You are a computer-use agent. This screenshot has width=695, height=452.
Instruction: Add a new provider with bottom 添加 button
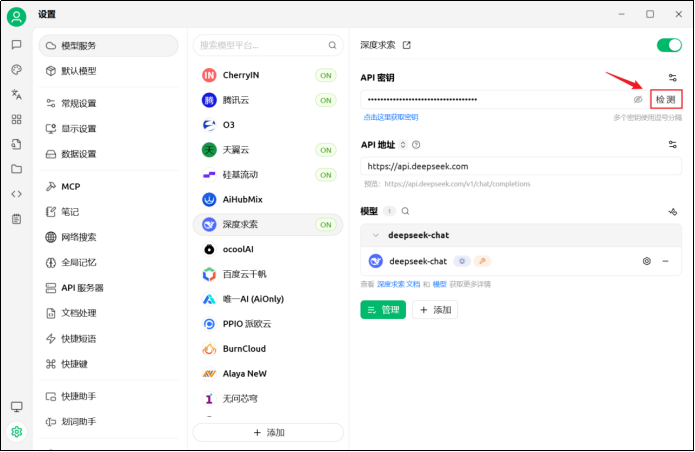(268, 433)
